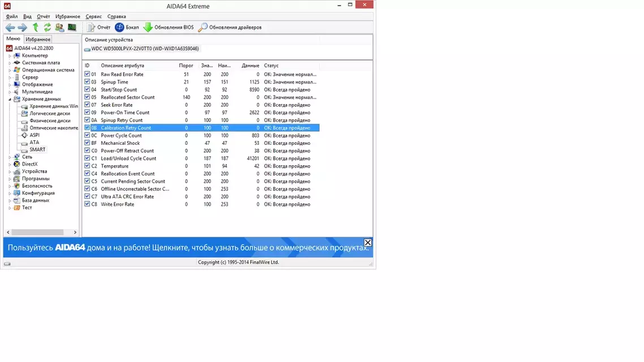Viewport: 644px width, 362px height.
Task: Expand the Системная плата tree branch
Action: pos(10,63)
